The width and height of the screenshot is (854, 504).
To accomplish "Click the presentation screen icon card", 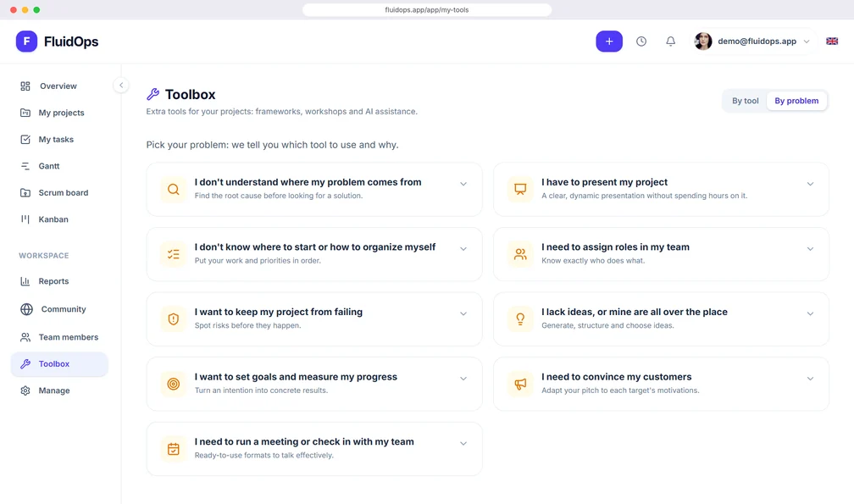I will (520, 190).
